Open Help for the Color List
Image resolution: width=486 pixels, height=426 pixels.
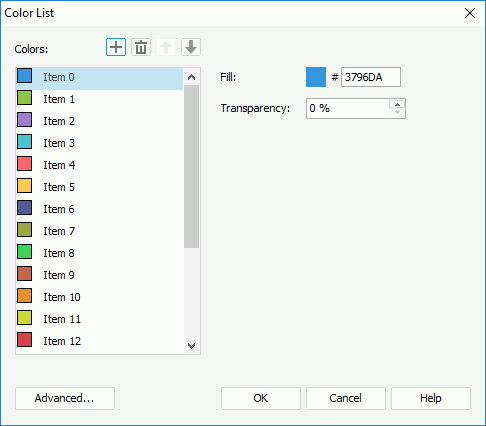click(x=431, y=398)
